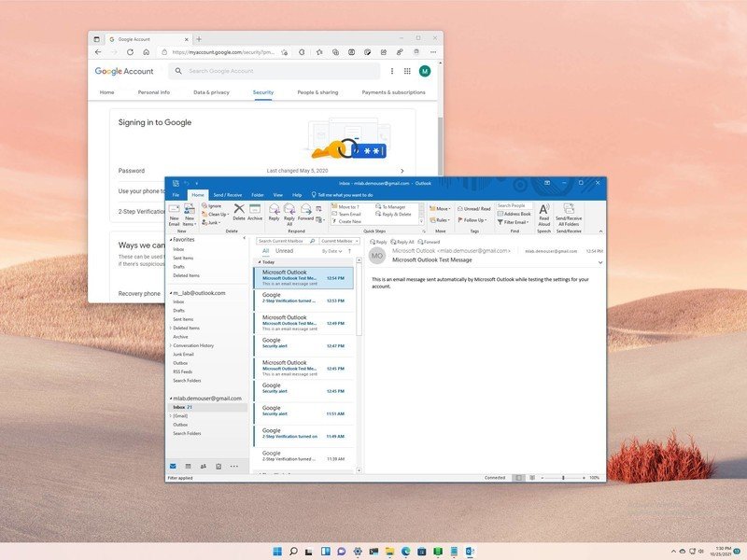This screenshot has height=560, width=747.
Task: Open the File menu in Outlook
Action: 176,195
